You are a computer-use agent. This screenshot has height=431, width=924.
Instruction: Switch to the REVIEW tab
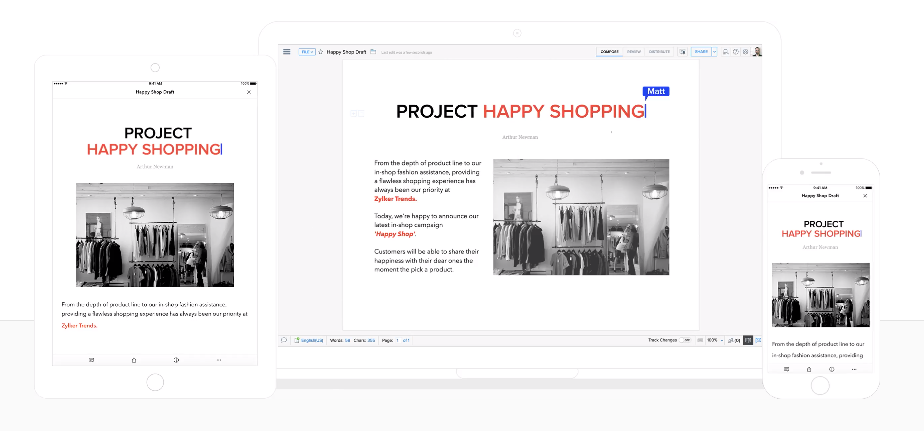pyautogui.click(x=634, y=52)
